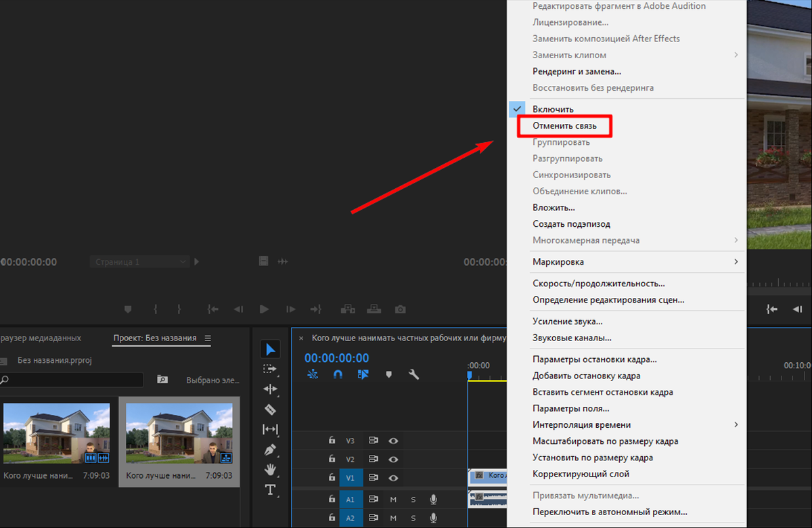The height and width of the screenshot is (528, 812).
Task: Select the Type tool
Action: (x=270, y=489)
